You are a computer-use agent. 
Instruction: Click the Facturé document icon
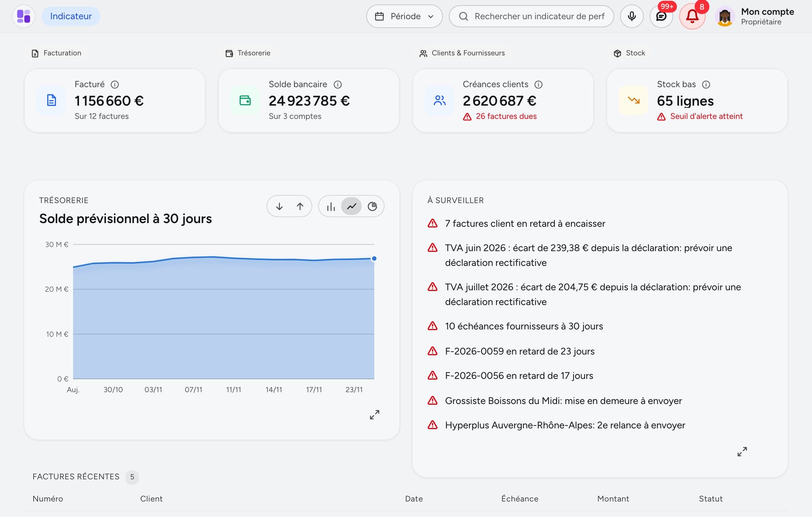[51, 100]
